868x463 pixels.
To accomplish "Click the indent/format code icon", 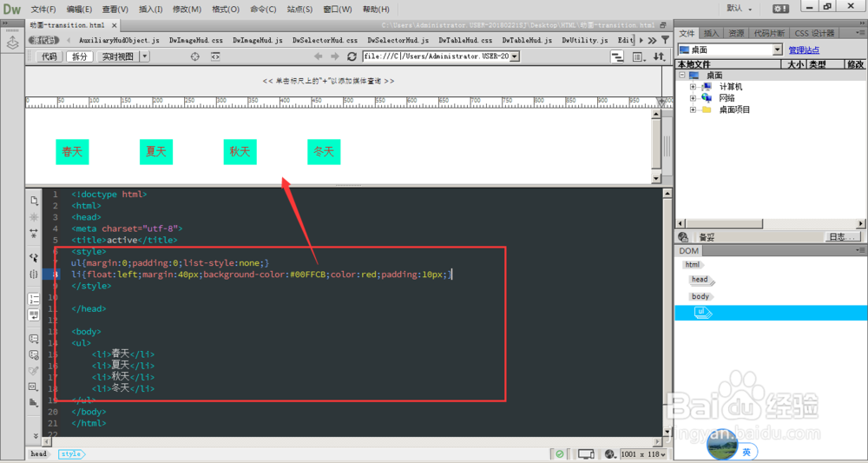I will (x=34, y=402).
